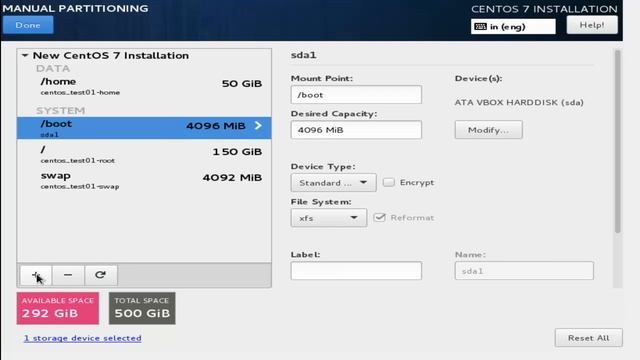Screen dimensions: 640x360
Task: Toggle the Reformat checkbox
Action: tap(380, 217)
